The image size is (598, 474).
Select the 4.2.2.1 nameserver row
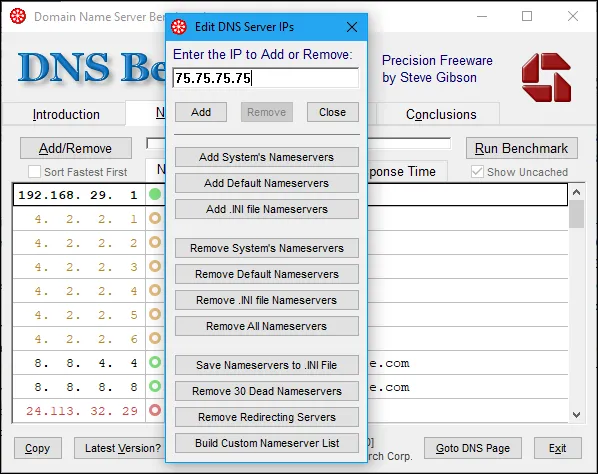tap(290, 219)
